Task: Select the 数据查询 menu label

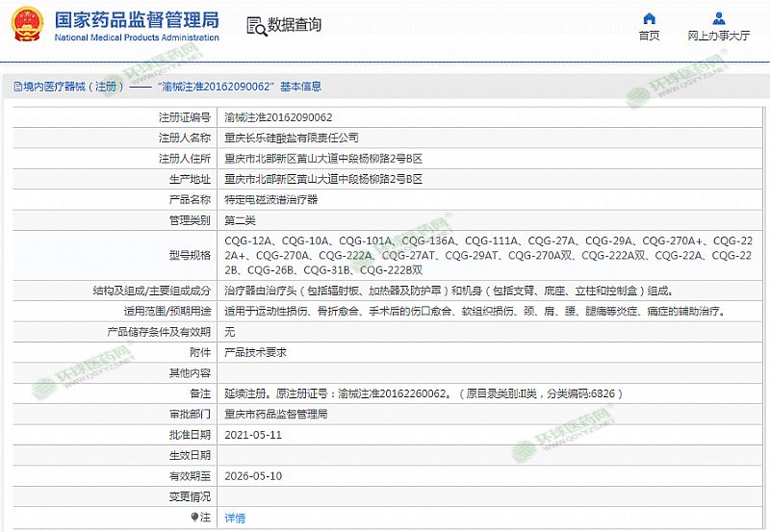Action: (x=294, y=26)
